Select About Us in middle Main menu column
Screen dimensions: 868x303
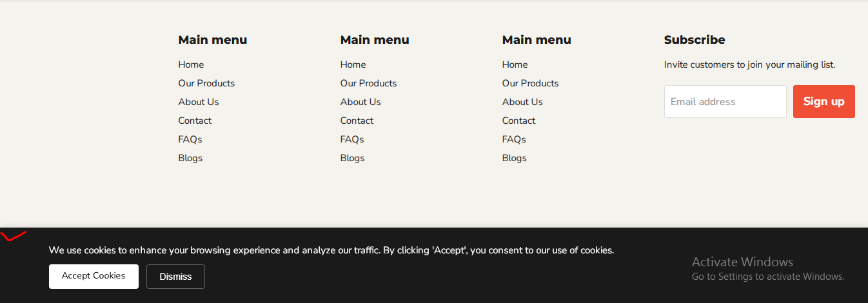point(360,102)
